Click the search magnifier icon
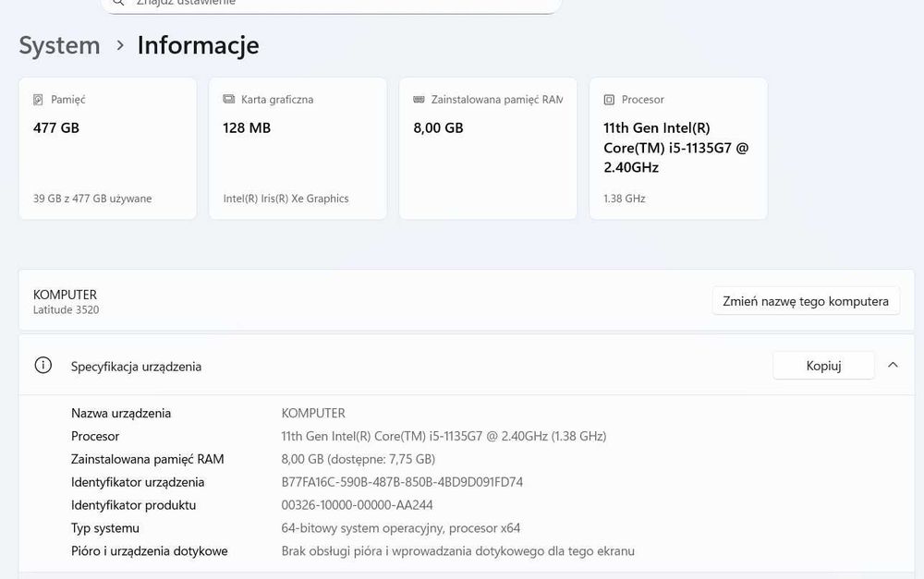Image resolution: width=924 pixels, height=579 pixels. point(117,3)
